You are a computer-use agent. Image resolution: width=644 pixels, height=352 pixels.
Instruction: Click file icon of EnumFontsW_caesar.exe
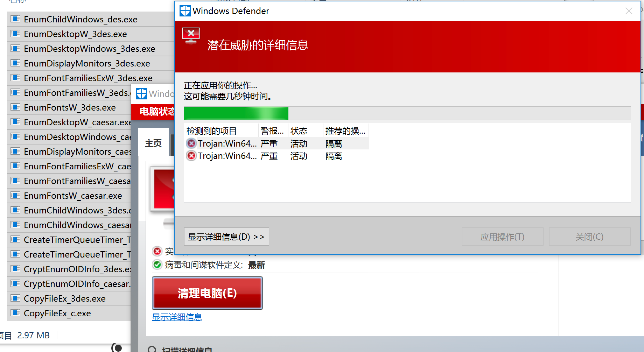pyautogui.click(x=15, y=195)
